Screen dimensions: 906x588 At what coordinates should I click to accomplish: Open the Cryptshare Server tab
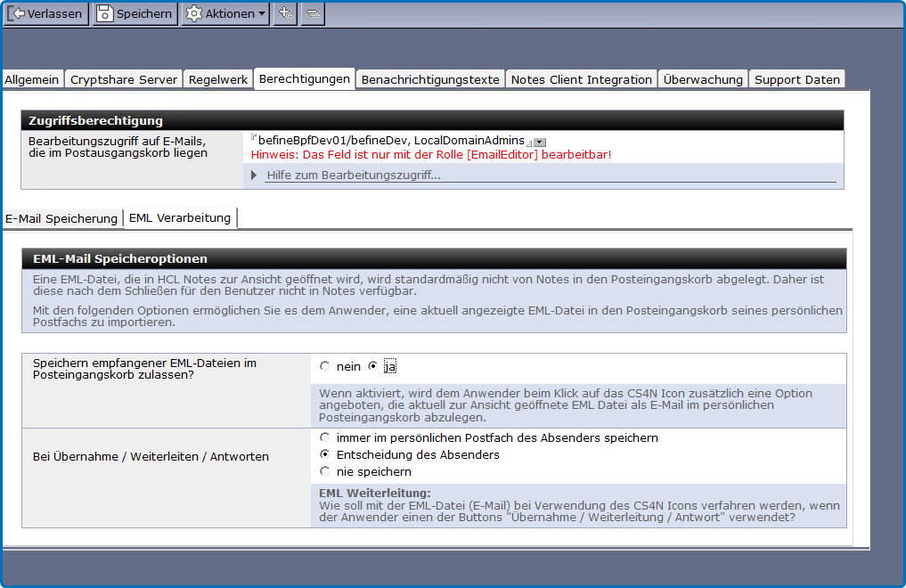pos(124,79)
